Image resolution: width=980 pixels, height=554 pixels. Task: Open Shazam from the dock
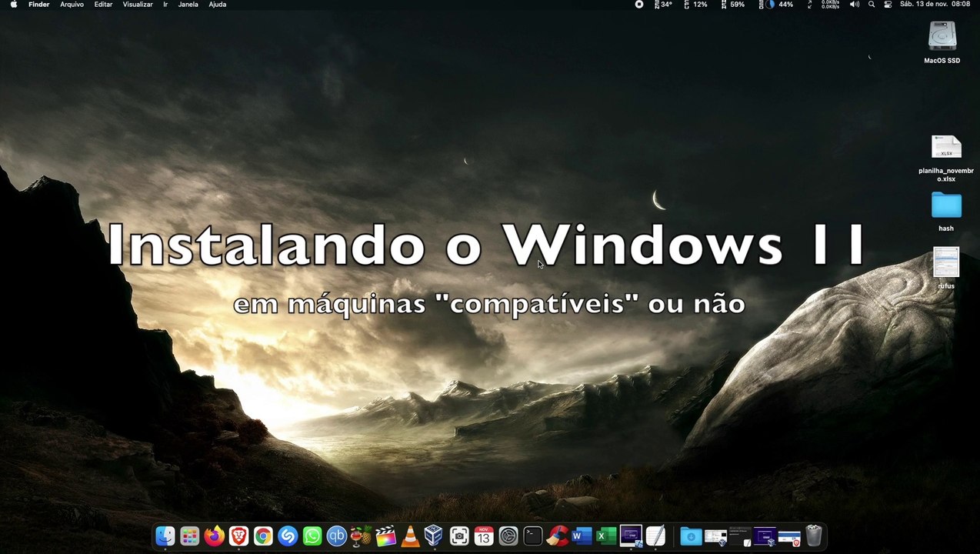click(x=288, y=536)
